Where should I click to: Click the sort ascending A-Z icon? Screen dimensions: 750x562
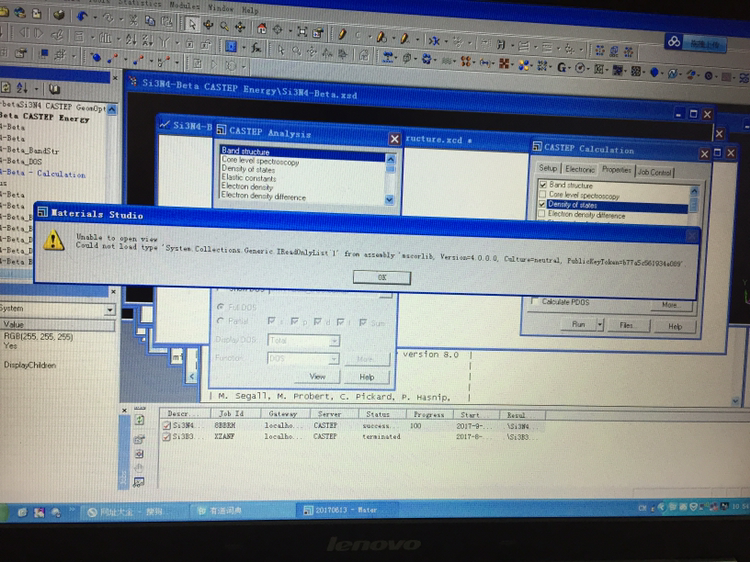(x=131, y=39)
